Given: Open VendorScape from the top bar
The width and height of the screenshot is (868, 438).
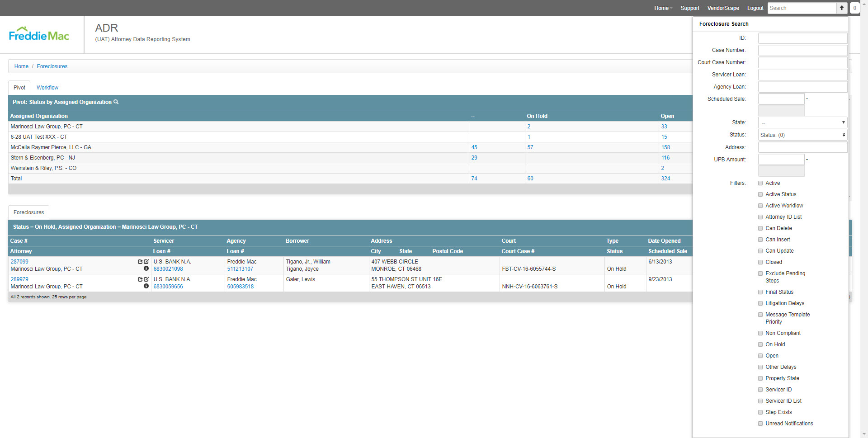Looking at the screenshot, I should click(x=723, y=8).
